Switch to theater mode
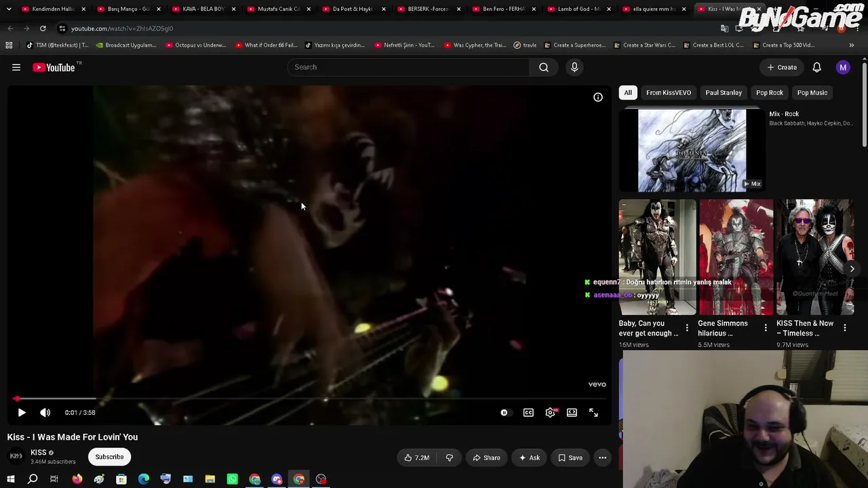Viewport: 868px width, 488px height. click(x=572, y=412)
